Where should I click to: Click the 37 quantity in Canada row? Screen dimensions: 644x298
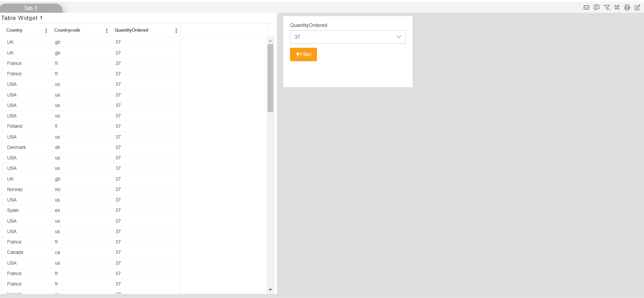click(x=118, y=252)
